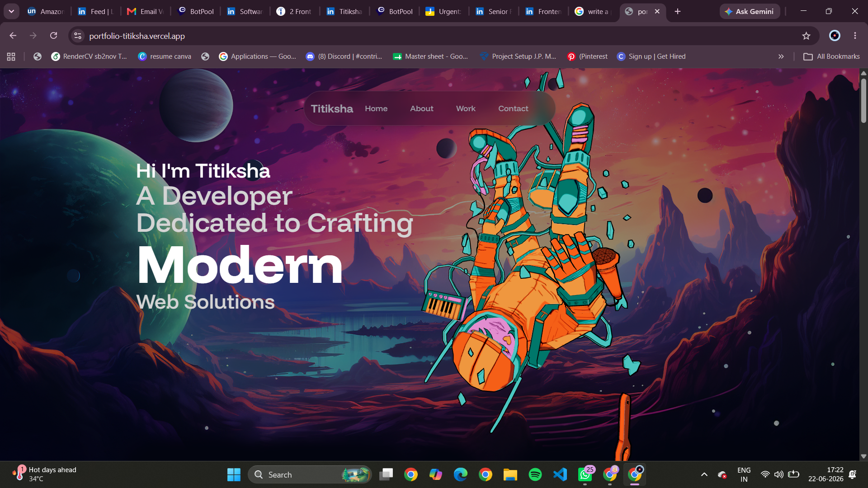This screenshot has height=488, width=868.
Task: Open the volume slider speaker icon
Action: click(778, 474)
